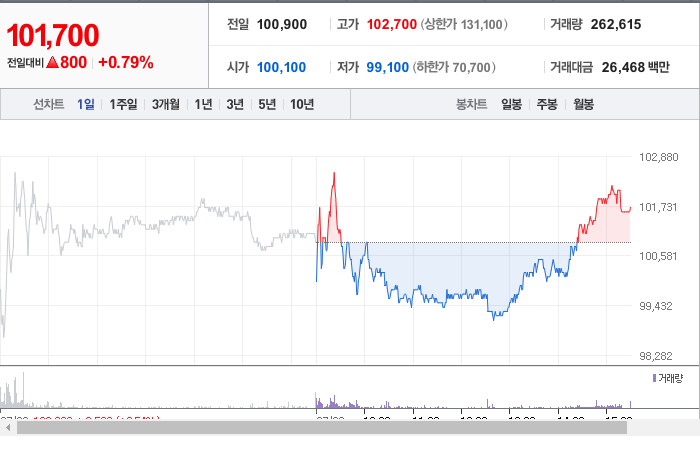
Task: Click the +0.79% change value
Action: [125, 62]
